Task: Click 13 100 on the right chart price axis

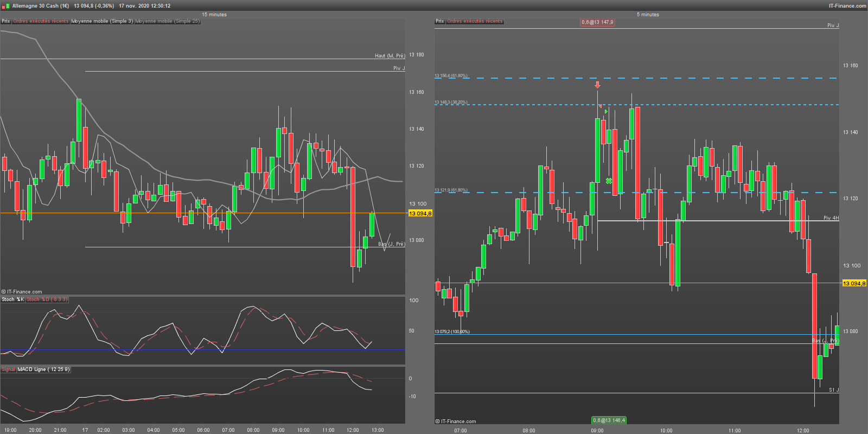Action: 852,266
